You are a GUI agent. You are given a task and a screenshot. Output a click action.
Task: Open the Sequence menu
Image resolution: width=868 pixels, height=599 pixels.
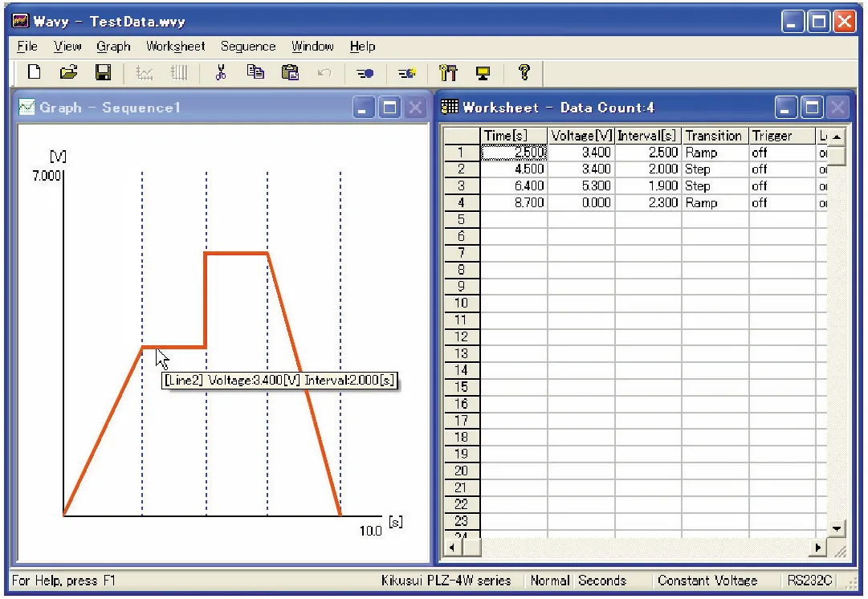coord(248,46)
